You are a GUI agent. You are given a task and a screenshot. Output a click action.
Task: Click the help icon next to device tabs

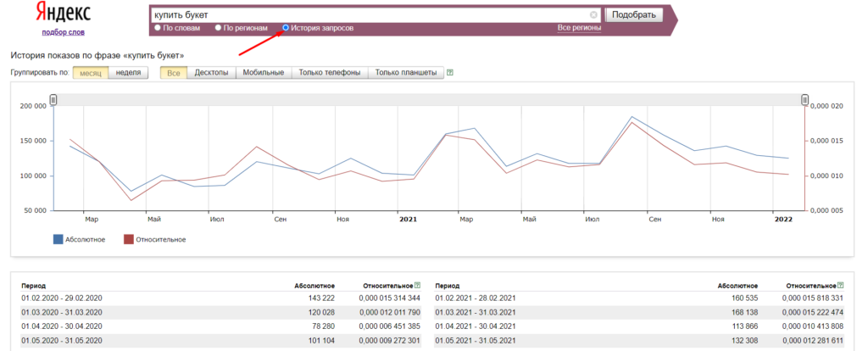pos(450,73)
